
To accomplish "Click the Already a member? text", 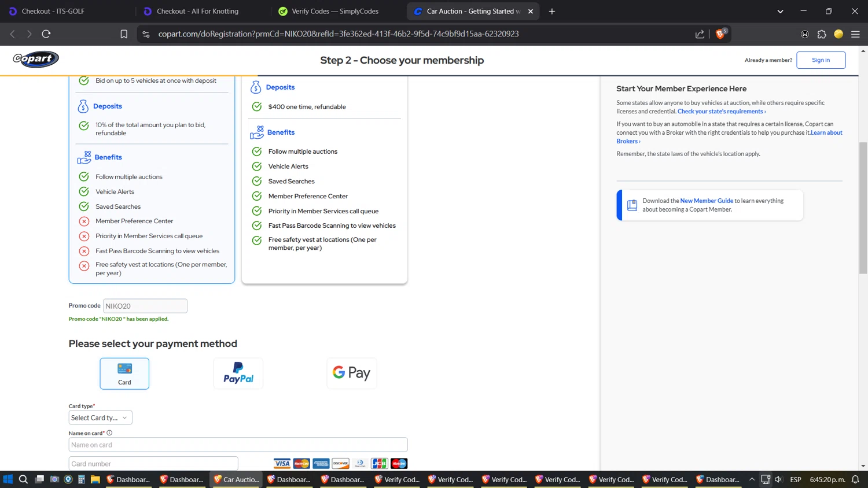I will pos(768,60).
